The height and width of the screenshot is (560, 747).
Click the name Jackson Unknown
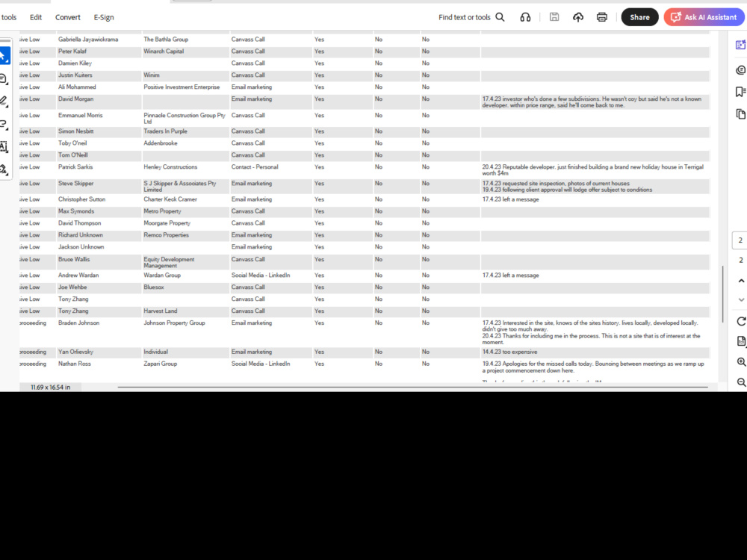click(81, 247)
